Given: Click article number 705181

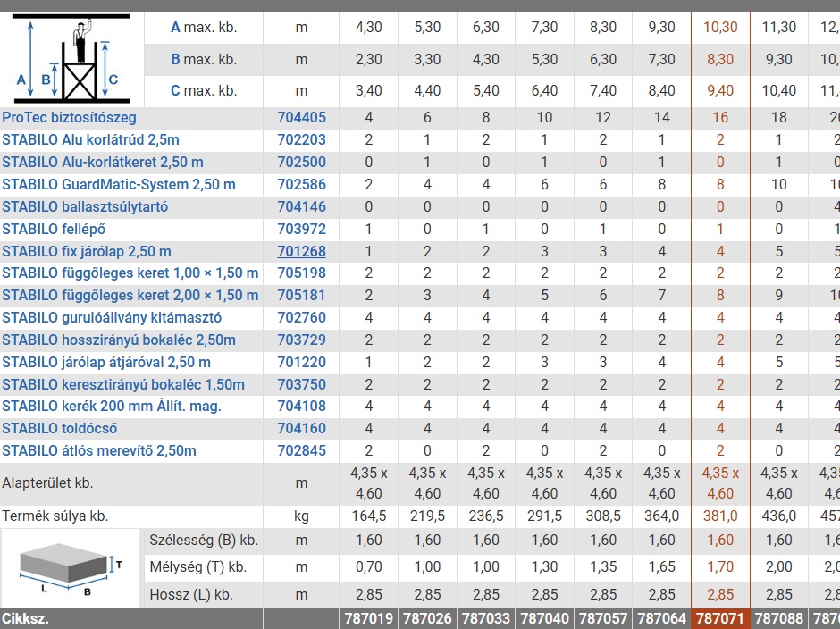Looking at the screenshot, I should 302,295.
